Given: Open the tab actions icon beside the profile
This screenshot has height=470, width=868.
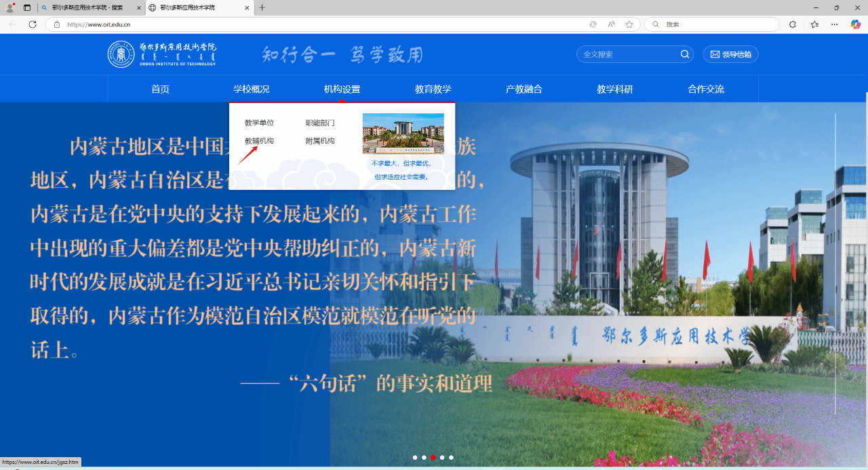Looking at the screenshot, I should point(27,7).
